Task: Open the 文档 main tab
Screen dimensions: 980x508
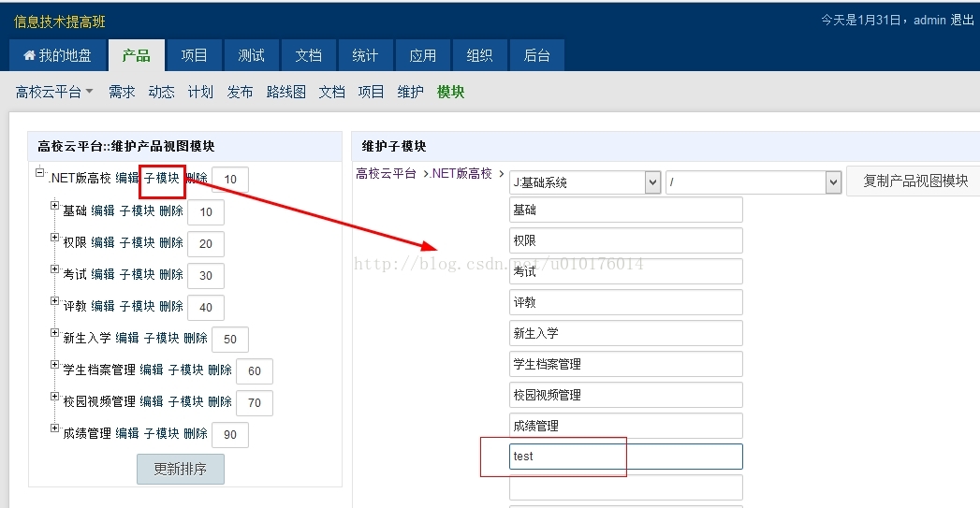Action: [308, 55]
